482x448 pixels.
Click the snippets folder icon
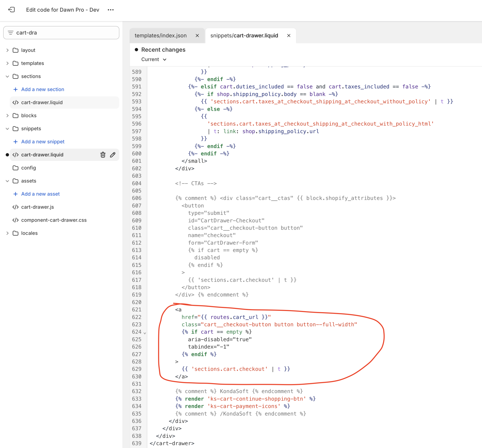pyautogui.click(x=16, y=129)
